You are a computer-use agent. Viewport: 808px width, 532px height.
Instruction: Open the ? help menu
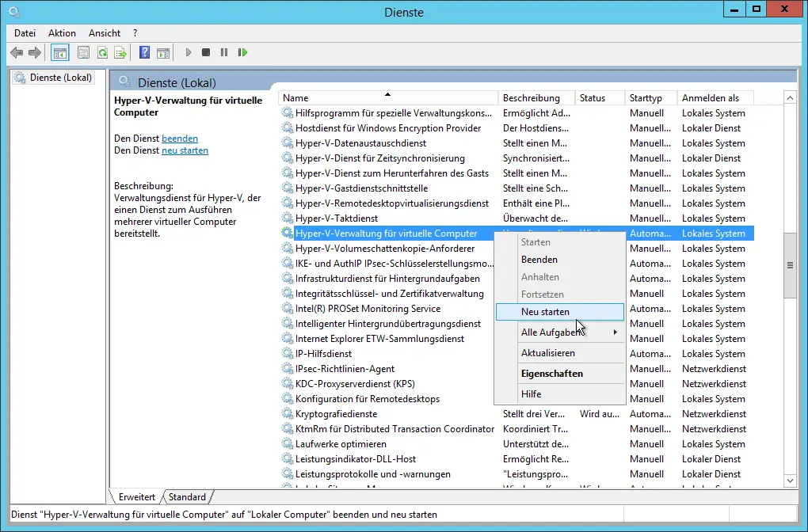click(x=135, y=33)
